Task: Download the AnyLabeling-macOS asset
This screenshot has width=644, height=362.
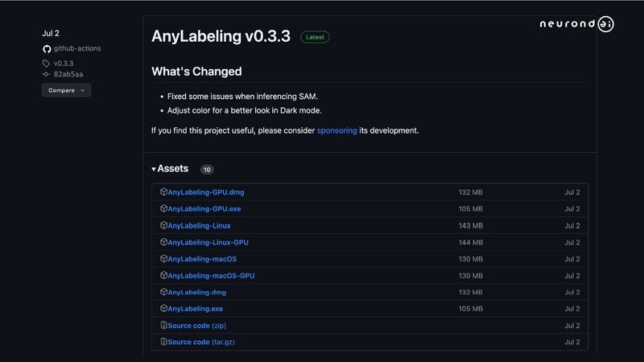Action: point(202,259)
